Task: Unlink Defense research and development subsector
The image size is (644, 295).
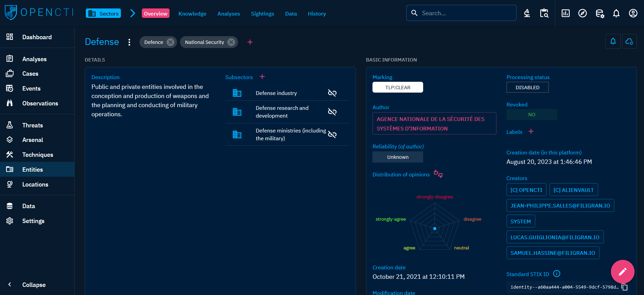Action: pos(332,112)
